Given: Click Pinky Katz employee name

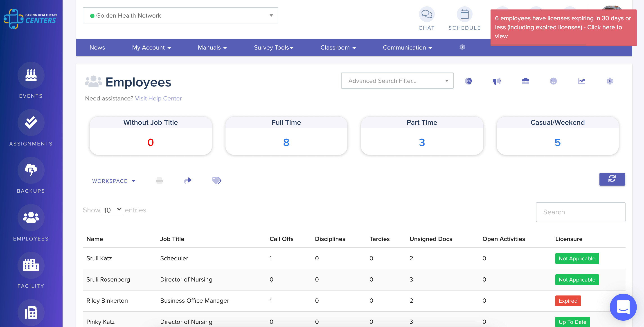Looking at the screenshot, I should 101,322.
